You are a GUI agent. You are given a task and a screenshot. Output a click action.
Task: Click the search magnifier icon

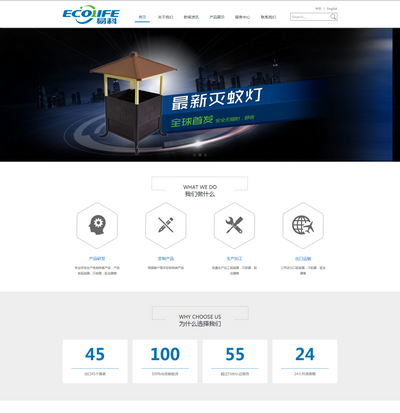[333, 17]
